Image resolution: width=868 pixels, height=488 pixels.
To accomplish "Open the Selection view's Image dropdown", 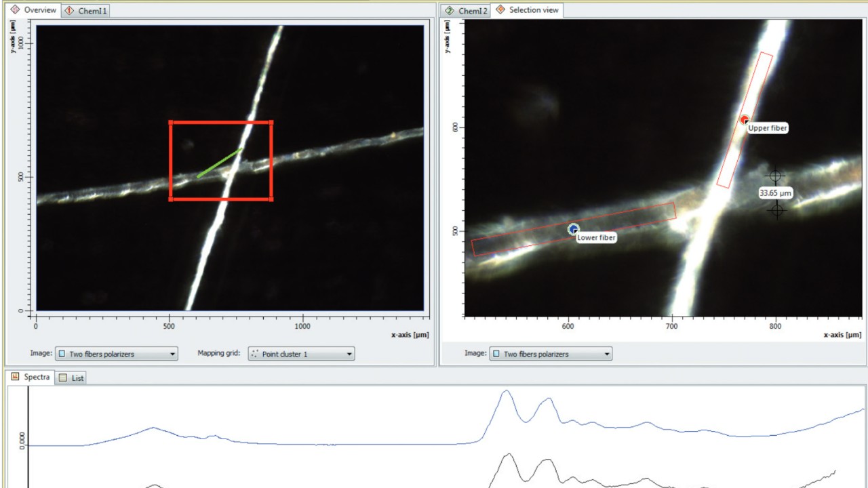I will tap(551, 354).
